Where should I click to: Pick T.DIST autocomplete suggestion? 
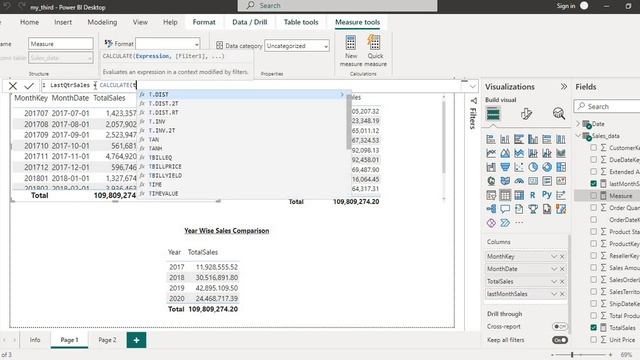[x=243, y=94]
